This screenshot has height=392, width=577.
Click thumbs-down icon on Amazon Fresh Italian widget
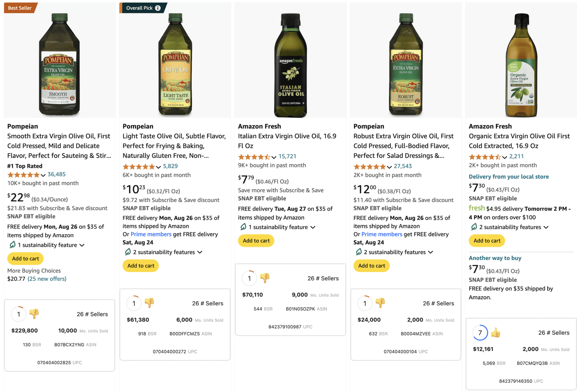point(265,278)
